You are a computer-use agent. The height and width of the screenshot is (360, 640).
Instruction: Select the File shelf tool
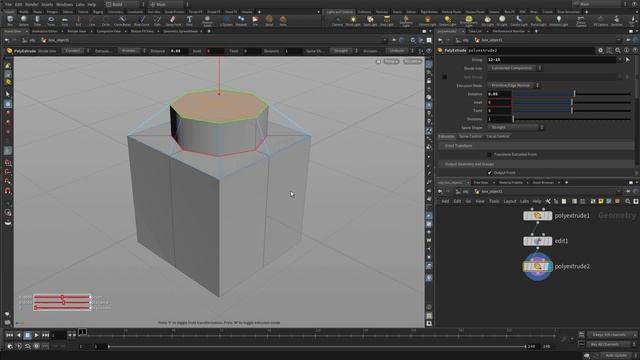click(x=255, y=20)
